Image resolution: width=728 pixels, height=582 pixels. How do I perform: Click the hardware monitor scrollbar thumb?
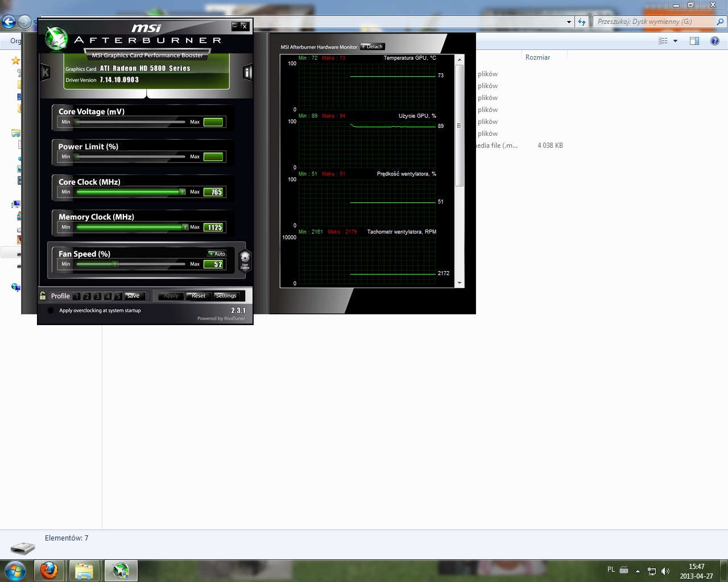coord(460,126)
